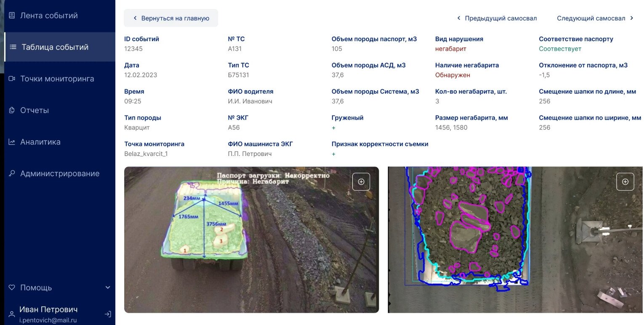This screenshot has height=325, width=644.
Task: Go to Предыдущий самосвал
Action: pos(497,18)
